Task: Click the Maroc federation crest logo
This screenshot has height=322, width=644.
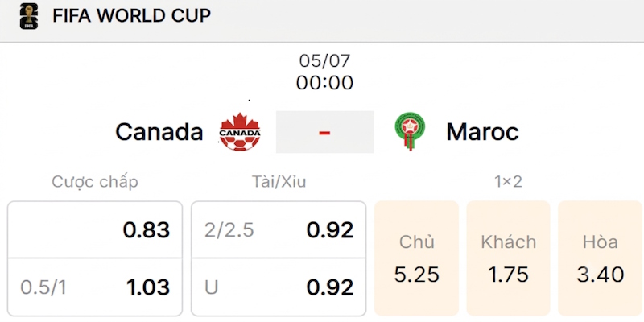Action: pos(410,132)
